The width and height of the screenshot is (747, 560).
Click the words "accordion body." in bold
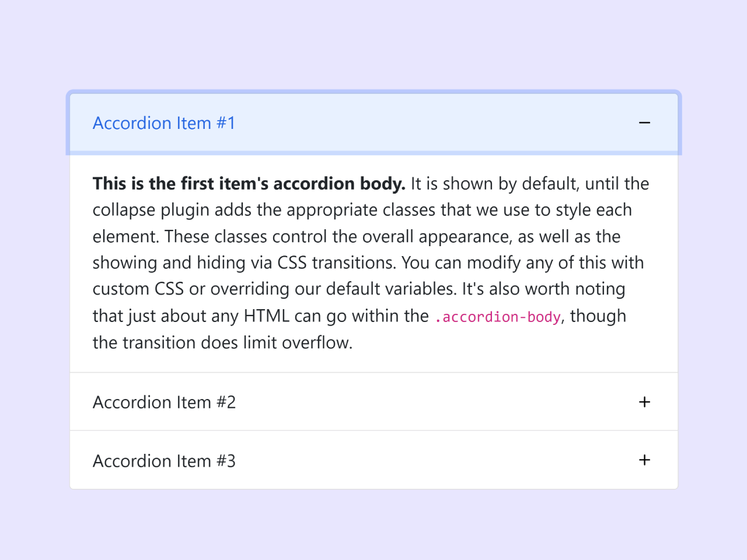(339, 184)
